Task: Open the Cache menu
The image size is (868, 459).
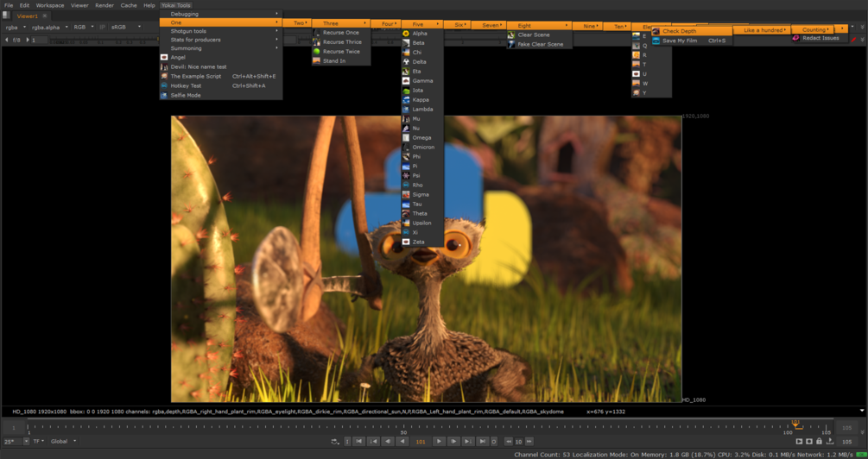Action: click(129, 5)
